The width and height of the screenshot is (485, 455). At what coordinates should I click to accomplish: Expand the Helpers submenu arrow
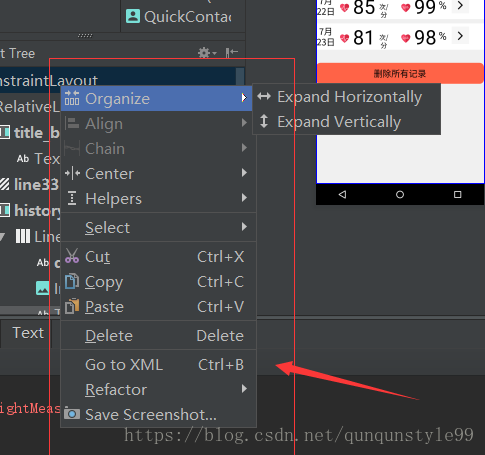(x=244, y=198)
